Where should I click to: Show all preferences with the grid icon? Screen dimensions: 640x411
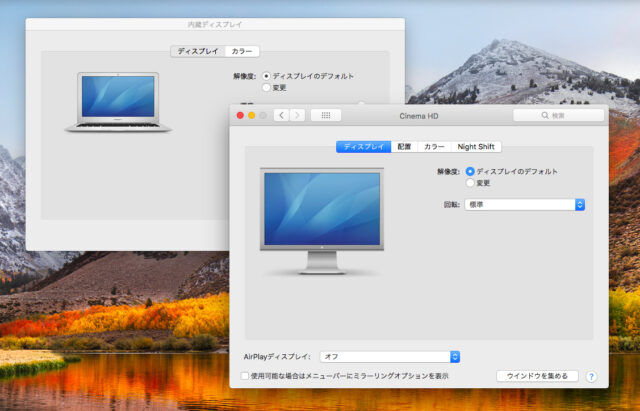pyautogui.click(x=326, y=116)
